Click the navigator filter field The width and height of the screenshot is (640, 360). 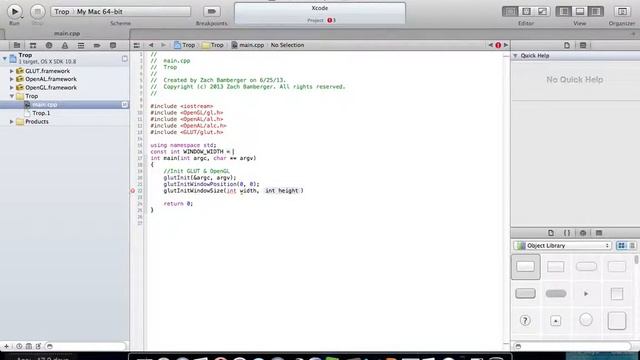(x=86, y=346)
